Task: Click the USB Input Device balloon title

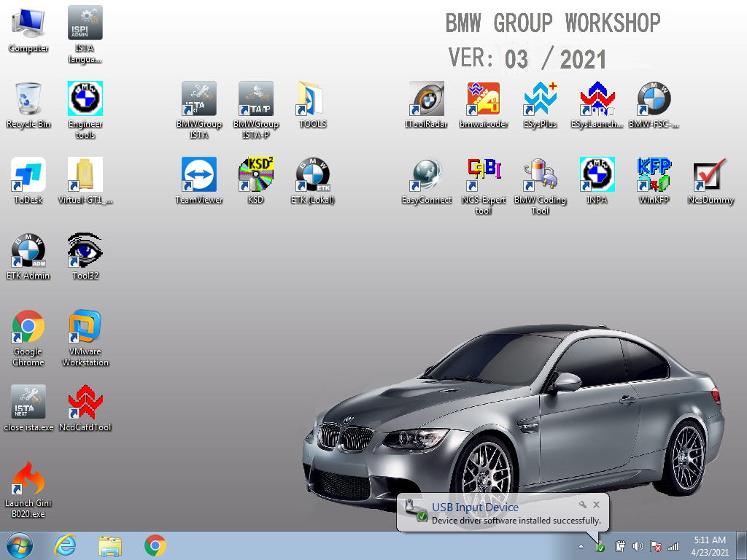Action: [475, 507]
